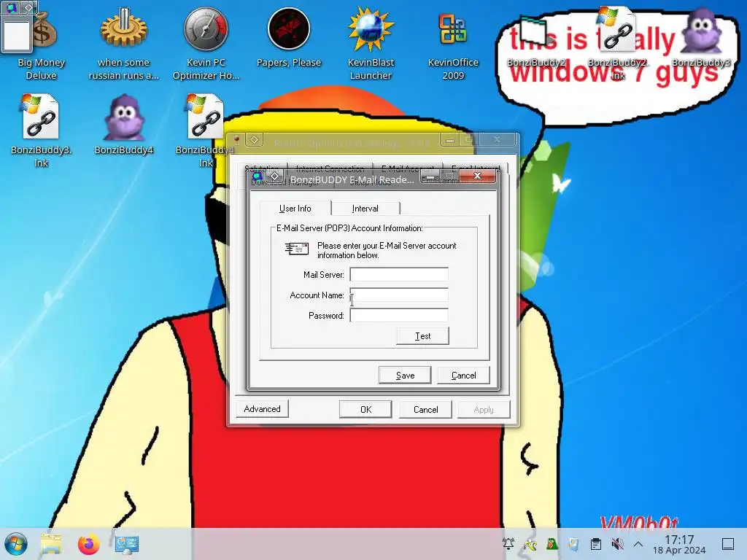Screen dimensions: 747x560
Task: Open the clipboard tray icon
Action: tap(595, 544)
